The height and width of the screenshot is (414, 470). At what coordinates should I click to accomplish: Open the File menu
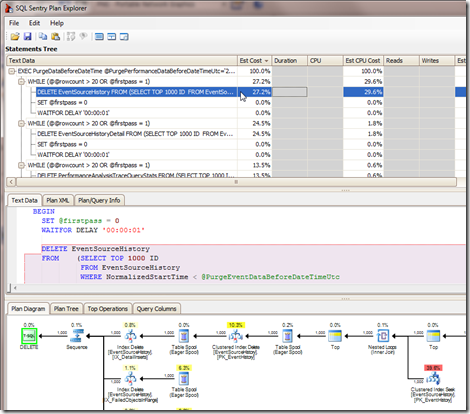[14, 23]
